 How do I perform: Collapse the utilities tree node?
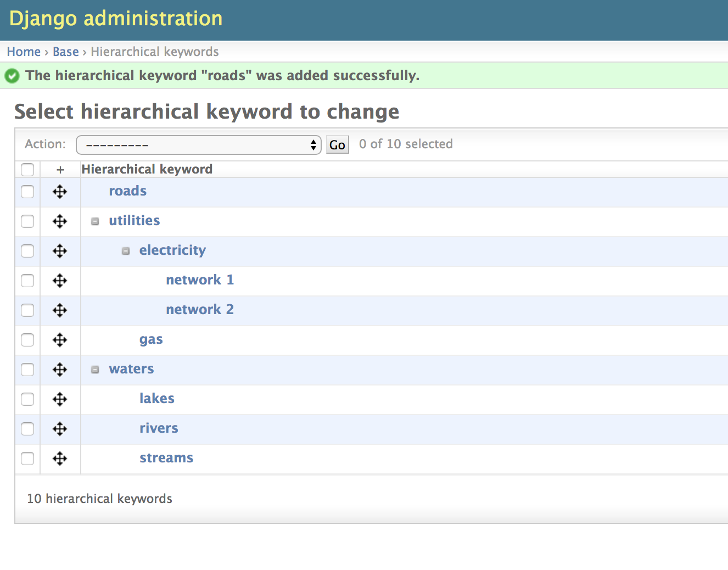tap(95, 221)
